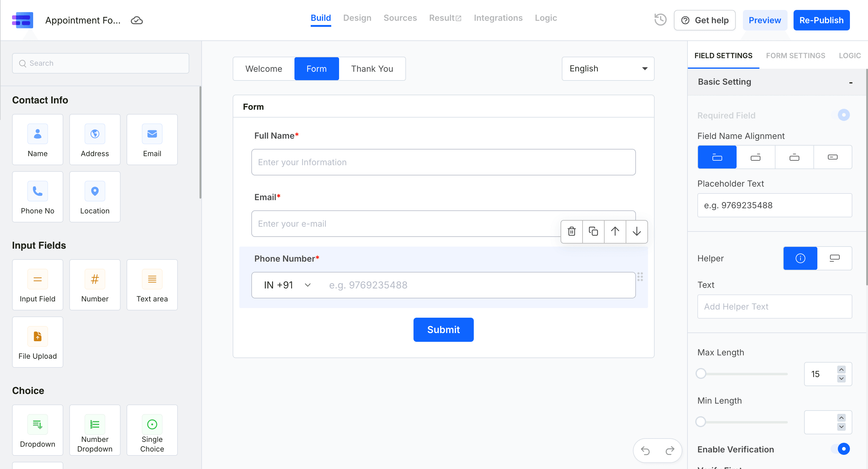868x469 pixels.
Task: Insert a File Upload field
Action: pyautogui.click(x=37, y=342)
